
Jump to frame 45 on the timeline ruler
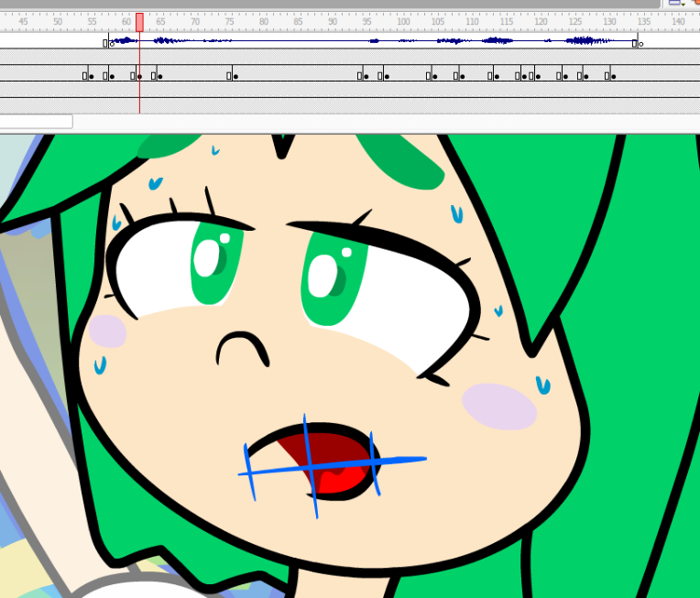pos(23,22)
